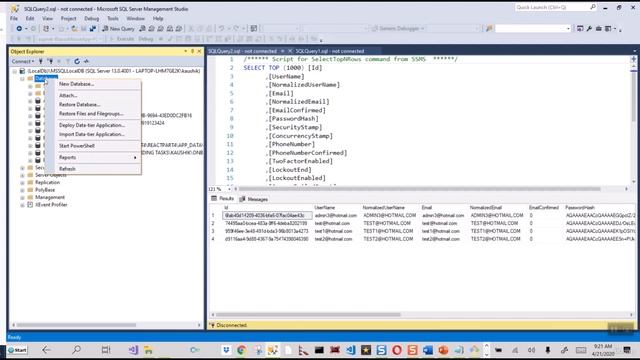The width and height of the screenshot is (640, 360).
Task: Select the Management tree item
Action: [50, 197]
